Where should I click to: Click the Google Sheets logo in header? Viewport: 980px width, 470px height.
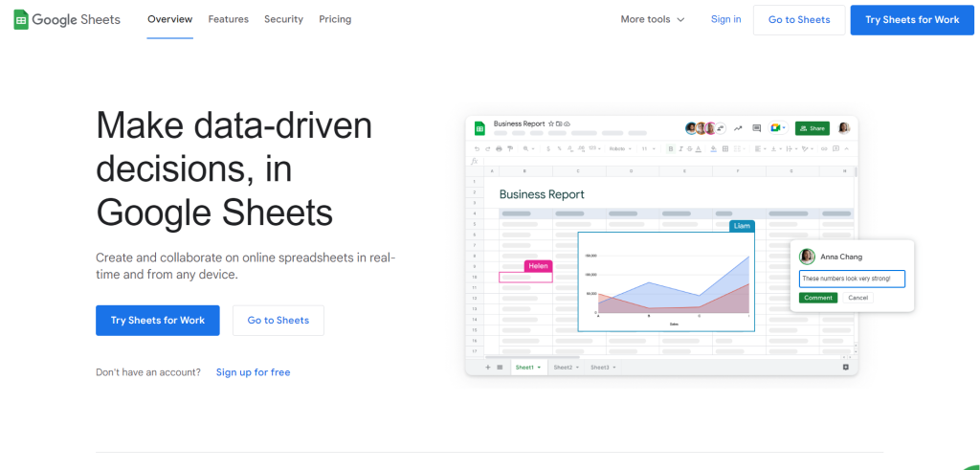click(x=67, y=19)
